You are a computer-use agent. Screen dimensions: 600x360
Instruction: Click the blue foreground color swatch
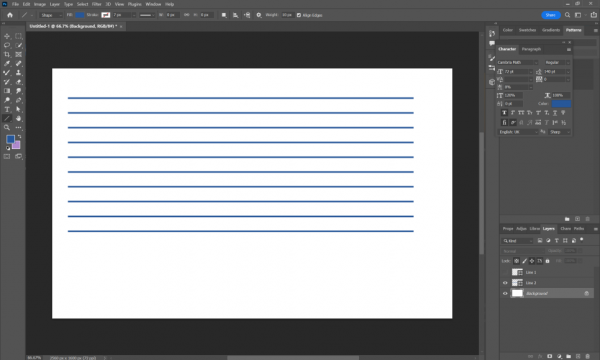(10, 139)
